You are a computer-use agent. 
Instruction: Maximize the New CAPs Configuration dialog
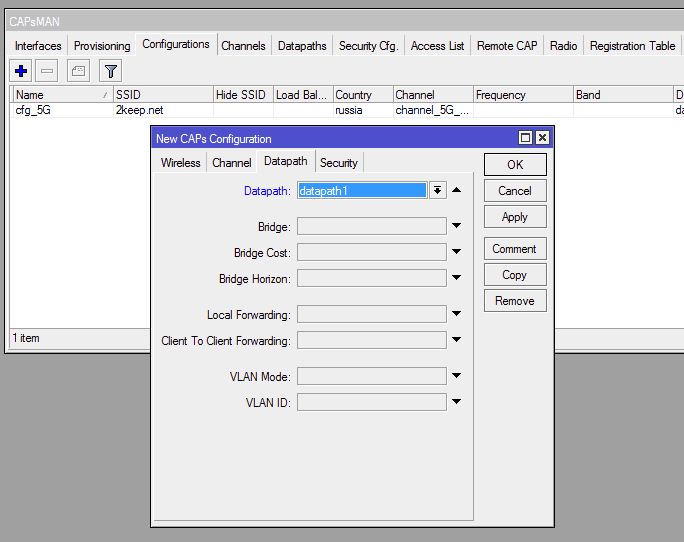(x=526, y=139)
